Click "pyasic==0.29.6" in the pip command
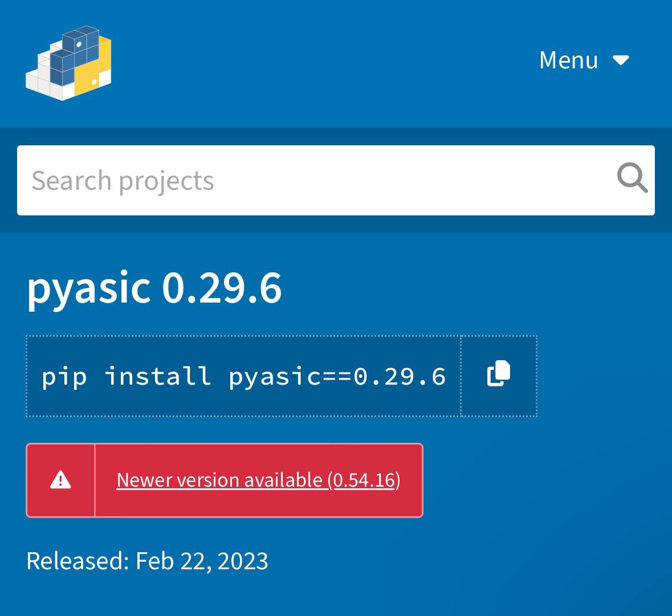Screen dimensions: 672x616 tap(337, 377)
